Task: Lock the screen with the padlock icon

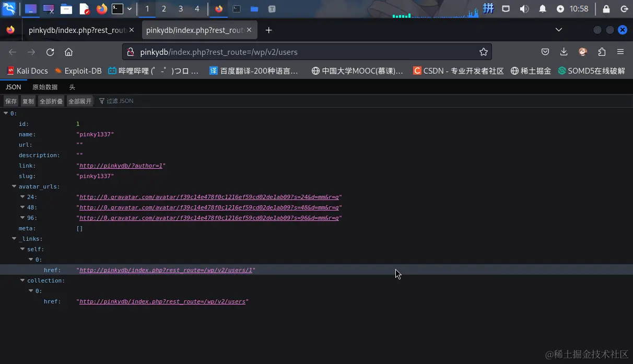Action: pos(606,9)
